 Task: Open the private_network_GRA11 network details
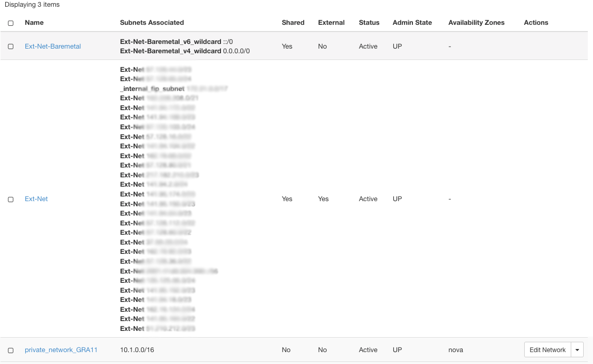[x=61, y=350]
